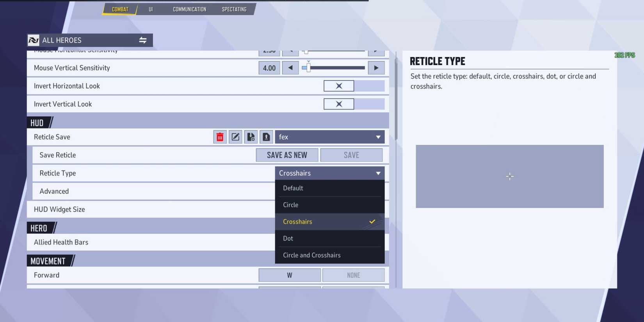This screenshot has width=644, height=322.
Task: Click the Allied Health Bars row label
Action: pyautogui.click(x=61, y=242)
